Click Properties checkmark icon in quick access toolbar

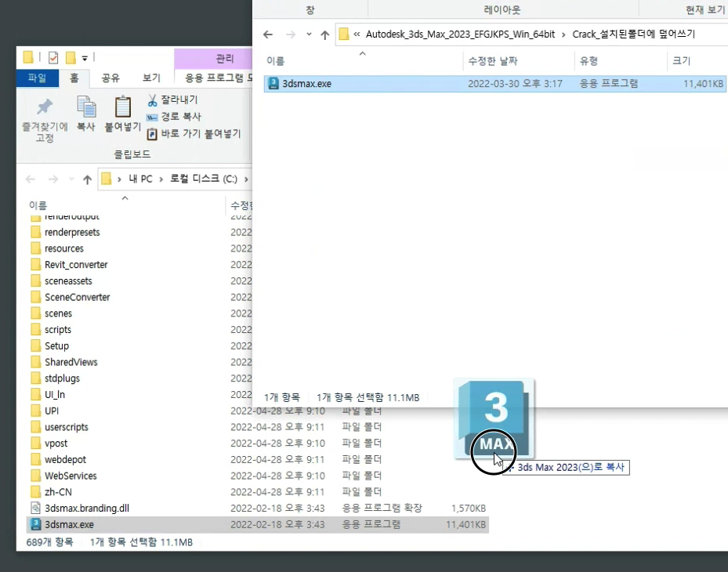click(x=53, y=58)
